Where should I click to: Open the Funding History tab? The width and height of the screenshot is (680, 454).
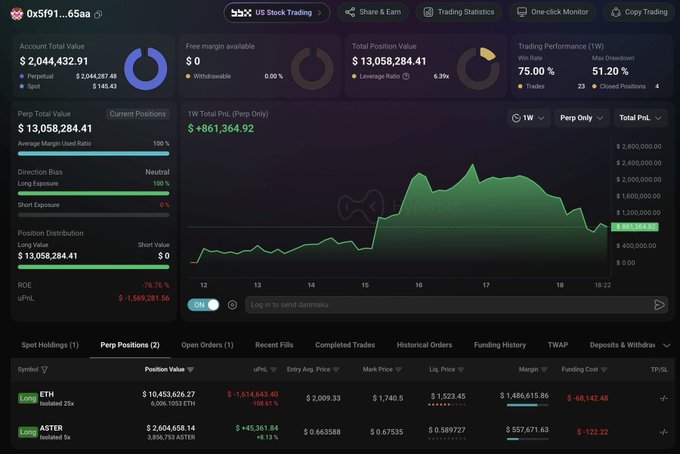(x=500, y=345)
